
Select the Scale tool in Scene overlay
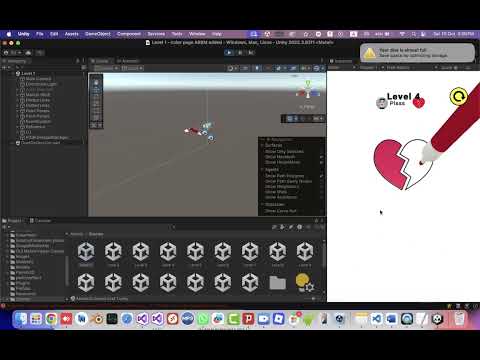tap(96, 104)
